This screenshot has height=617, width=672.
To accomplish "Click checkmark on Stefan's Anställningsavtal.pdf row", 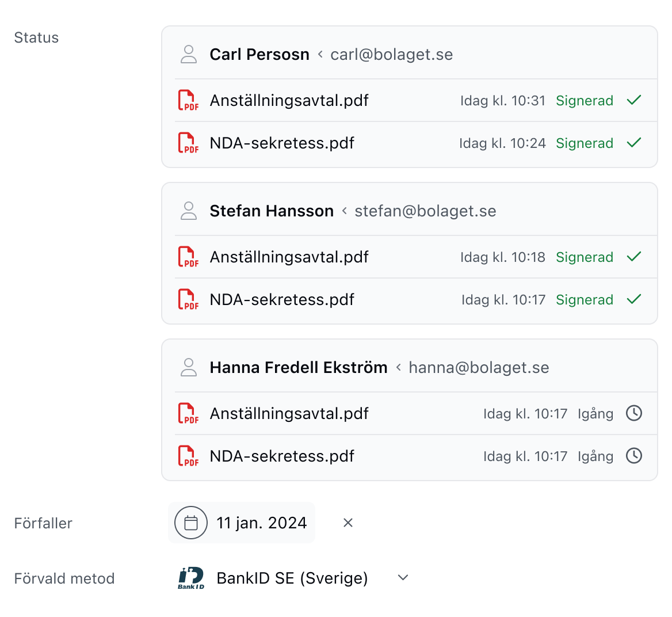I will [634, 257].
